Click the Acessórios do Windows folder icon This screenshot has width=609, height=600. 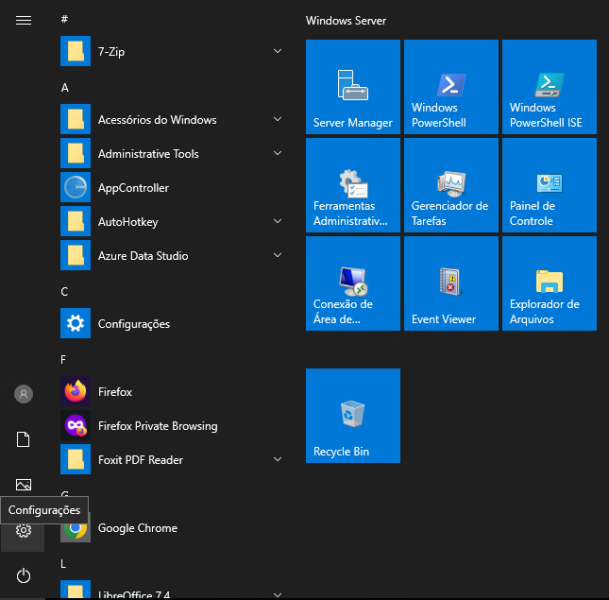[75, 119]
